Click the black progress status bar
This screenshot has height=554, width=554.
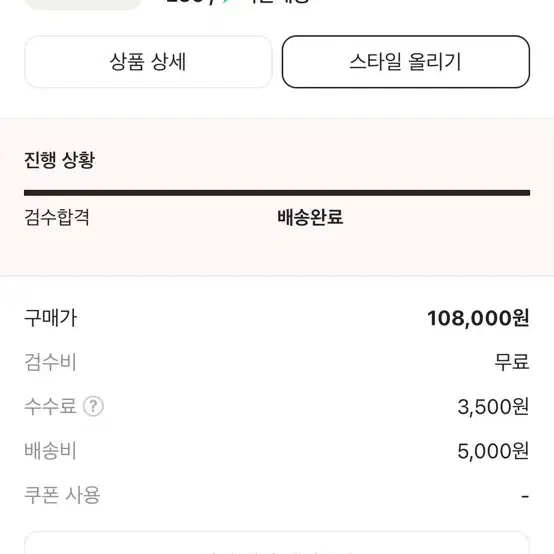(x=277, y=193)
